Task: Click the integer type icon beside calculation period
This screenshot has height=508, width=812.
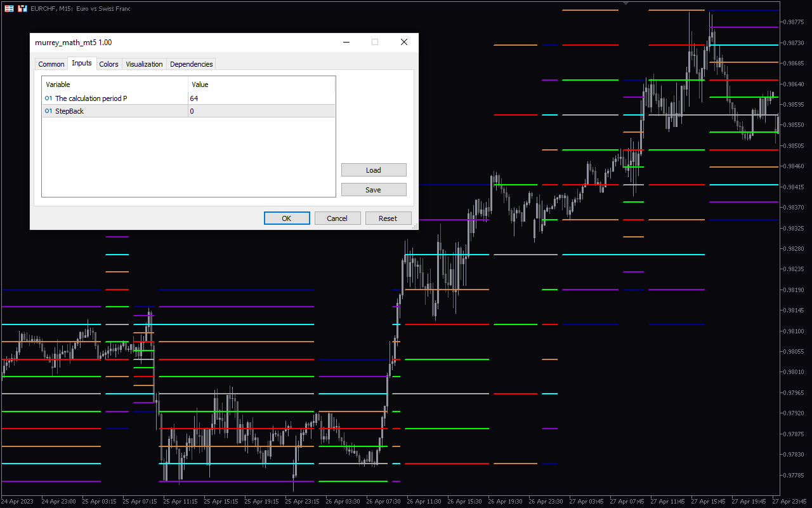Action: (49, 98)
